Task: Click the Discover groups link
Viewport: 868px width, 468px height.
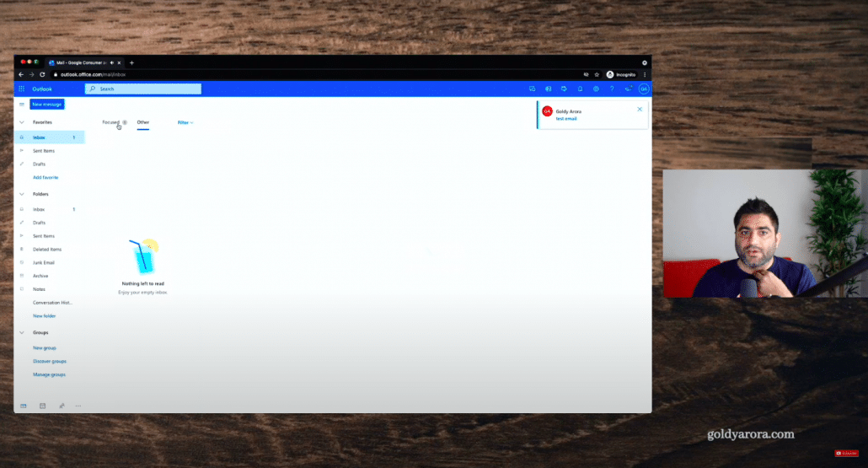Action: click(49, 361)
